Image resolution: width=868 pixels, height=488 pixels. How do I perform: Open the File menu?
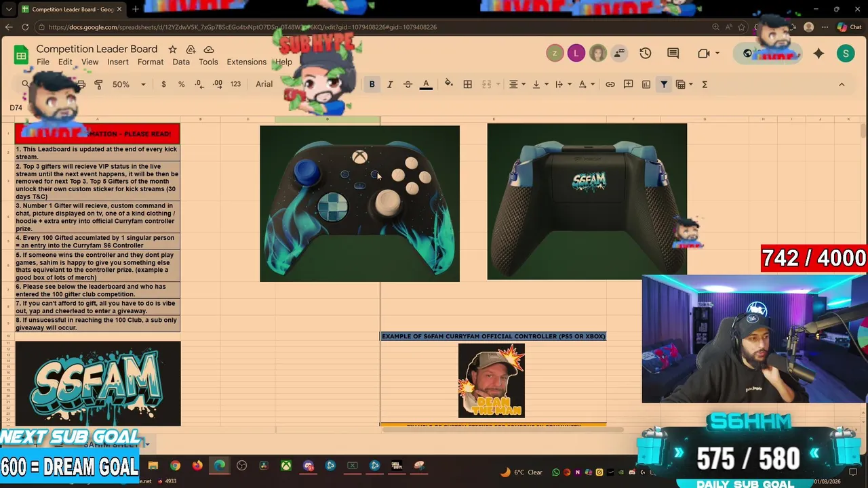click(43, 62)
